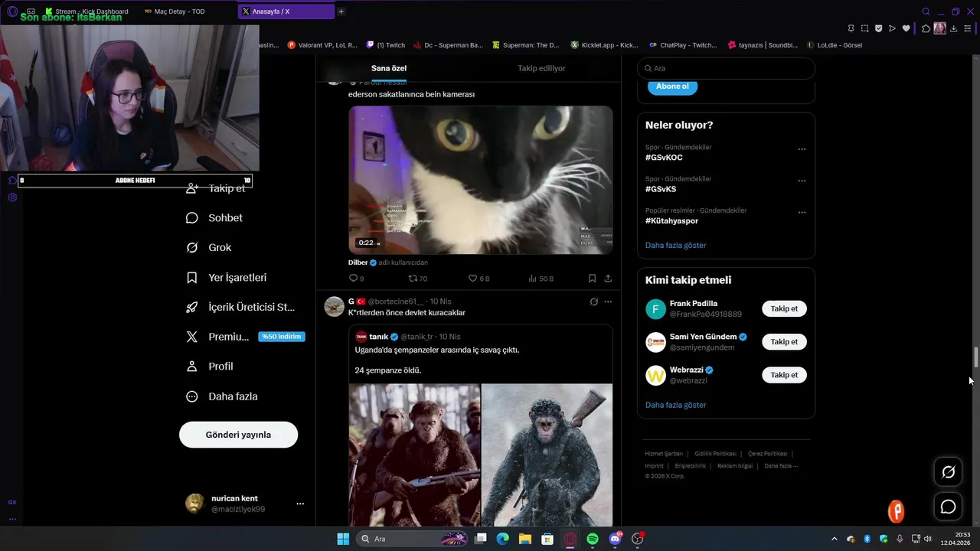This screenshot has width=980, height=551.
Task: Open Sohbet chat in the sidebar
Action: click(214, 218)
